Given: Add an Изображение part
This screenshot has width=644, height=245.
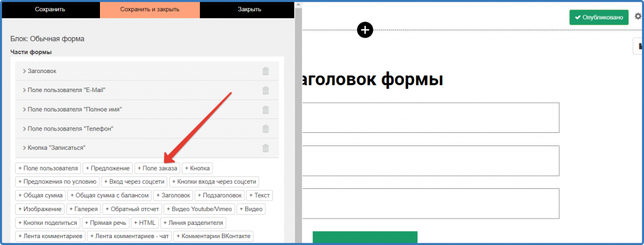Looking at the screenshot, I should coord(40,209).
